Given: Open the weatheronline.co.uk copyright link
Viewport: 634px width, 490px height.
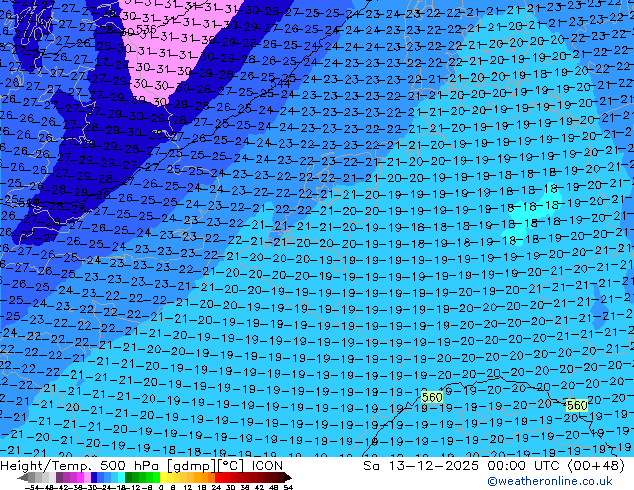Looking at the screenshot, I should [550, 481].
